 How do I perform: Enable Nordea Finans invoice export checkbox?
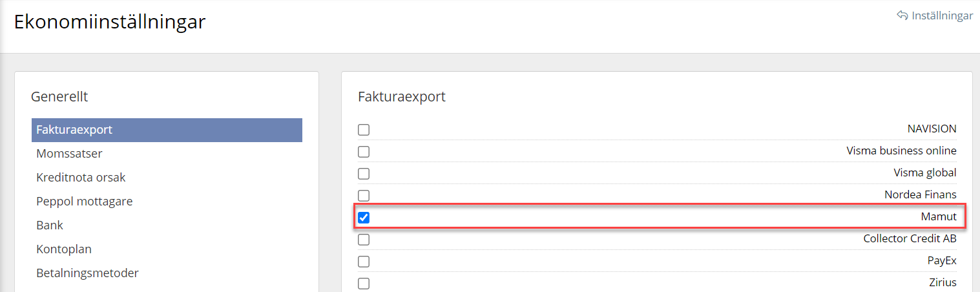(x=364, y=195)
